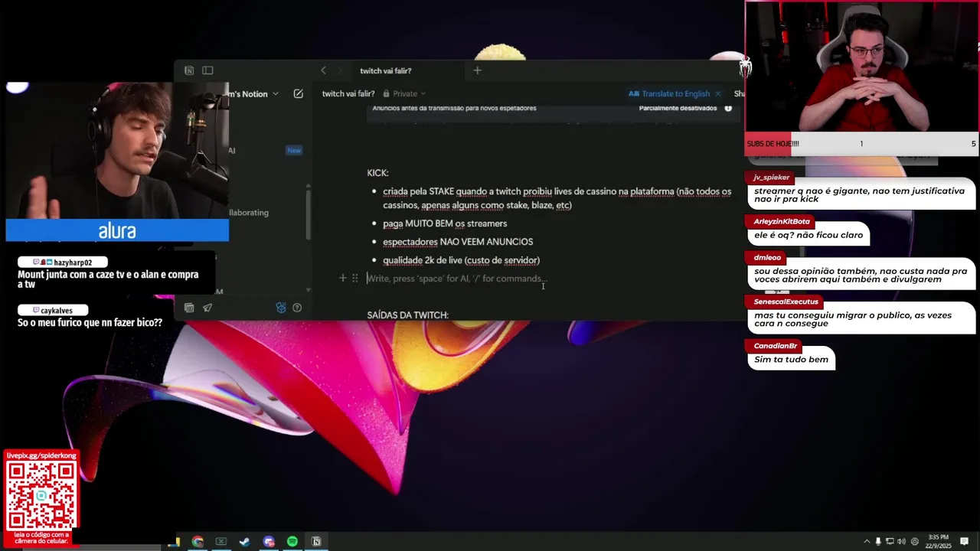Click the paper plane icon in Notion sidebar

coord(207,308)
